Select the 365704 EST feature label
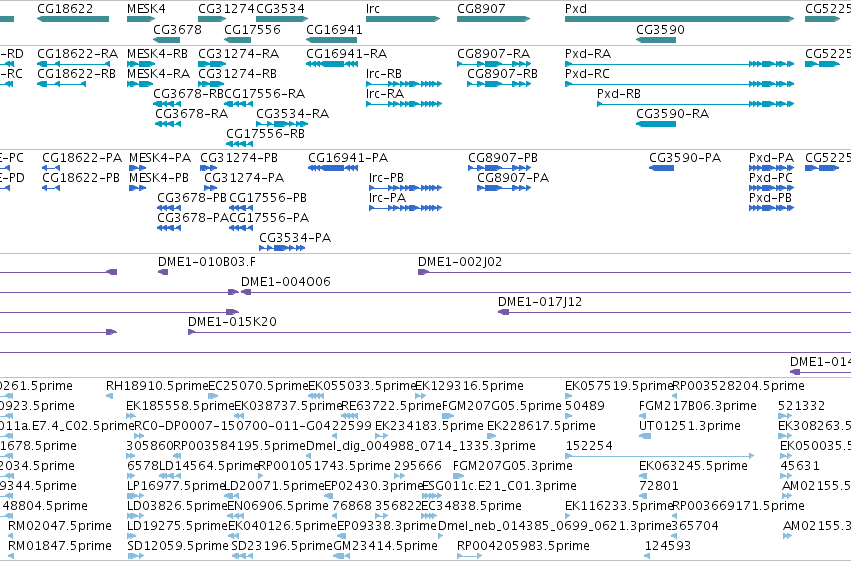This screenshot has width=851, height=561. click(695, 526)
